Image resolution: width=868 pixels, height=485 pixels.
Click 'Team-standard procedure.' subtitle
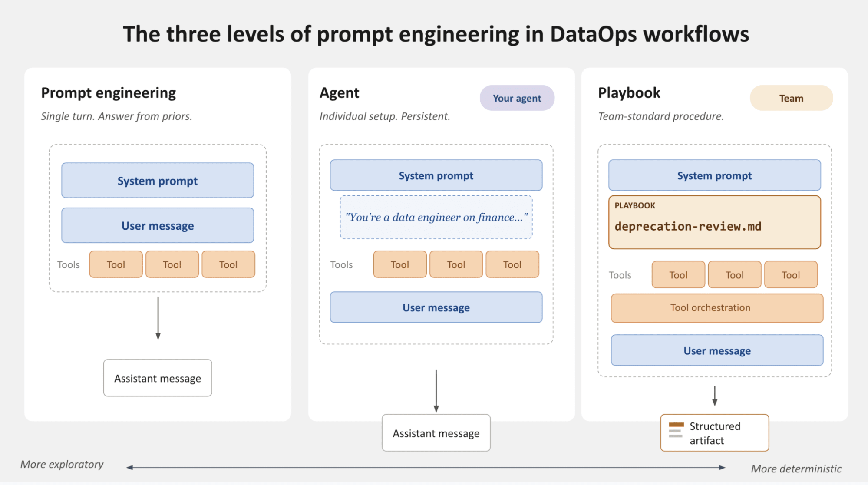tap(661, 116)
